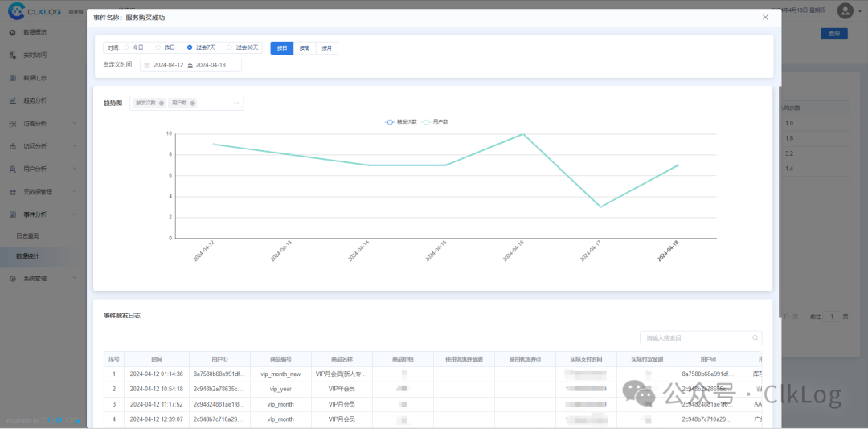Select the 过去30天 time radio button
This screenshot has height=429, width=868.
pos(230,47)
